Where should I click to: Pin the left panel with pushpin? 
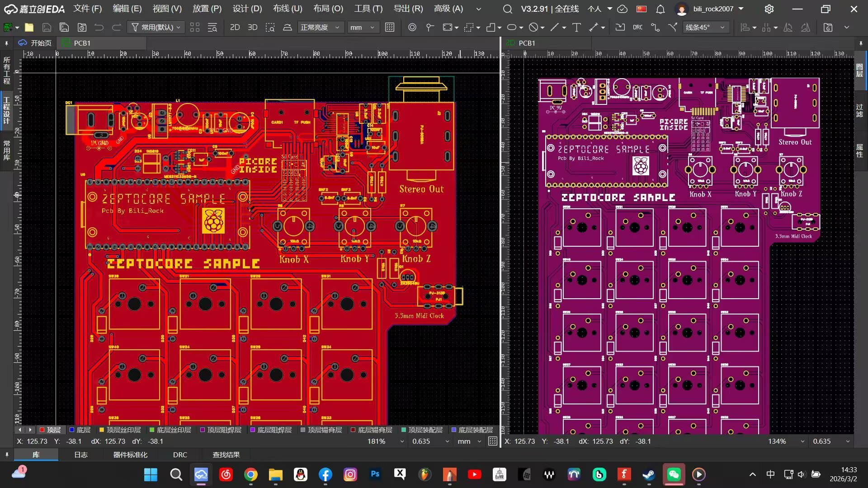[6, 43]
